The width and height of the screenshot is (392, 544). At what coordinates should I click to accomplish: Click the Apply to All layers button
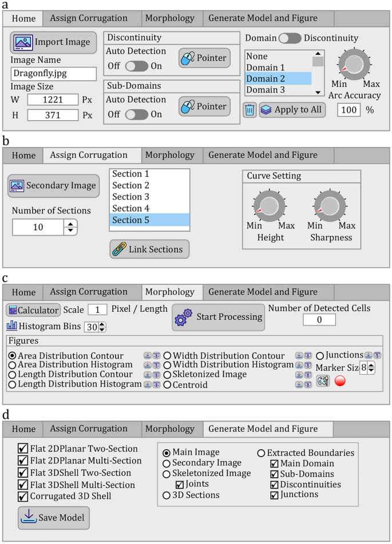[292, 110]
